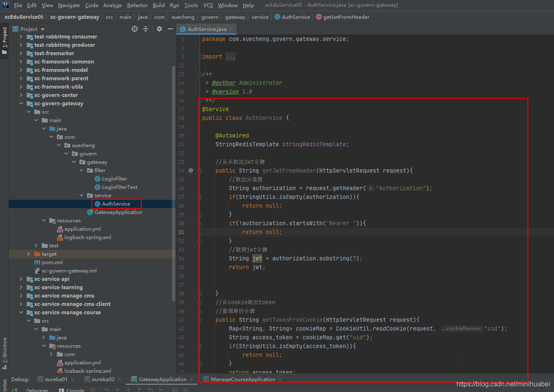Image resolution: width=554 pixels, height=392 pixels.
Task: Click the pom.xml Maven icon
Action: point(37,262)
